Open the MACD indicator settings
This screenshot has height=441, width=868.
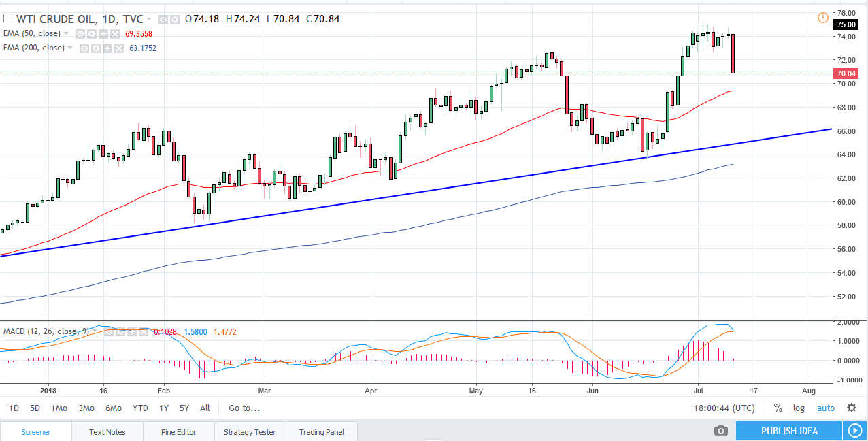point(120,331)
